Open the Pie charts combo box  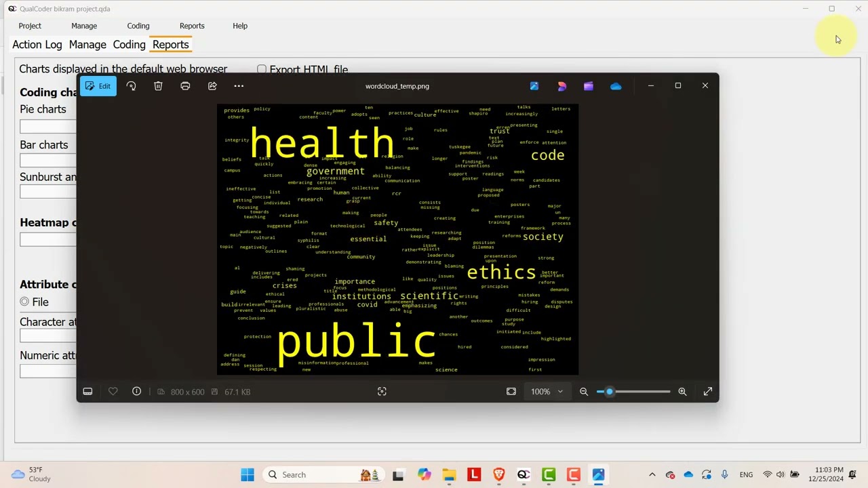point(48,127)
